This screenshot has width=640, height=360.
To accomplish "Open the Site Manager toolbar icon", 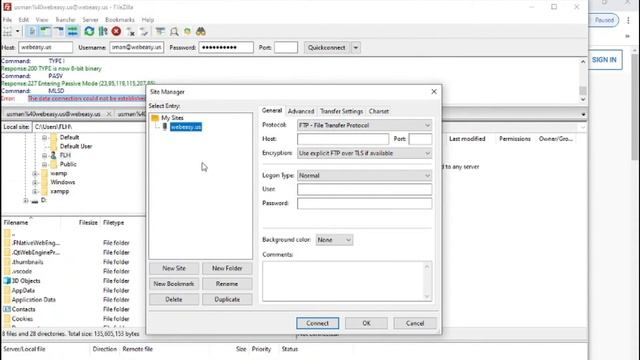I will (8, 31).
